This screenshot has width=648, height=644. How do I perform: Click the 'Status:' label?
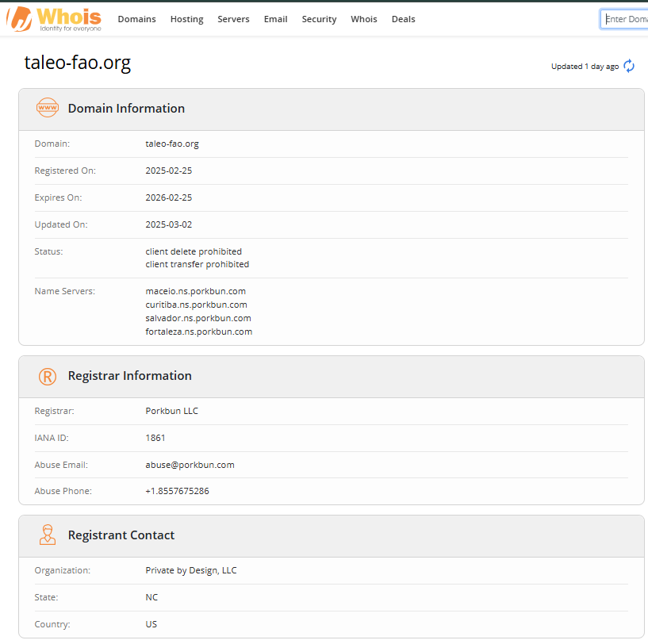pyautogui.click(x=48, y=251)
